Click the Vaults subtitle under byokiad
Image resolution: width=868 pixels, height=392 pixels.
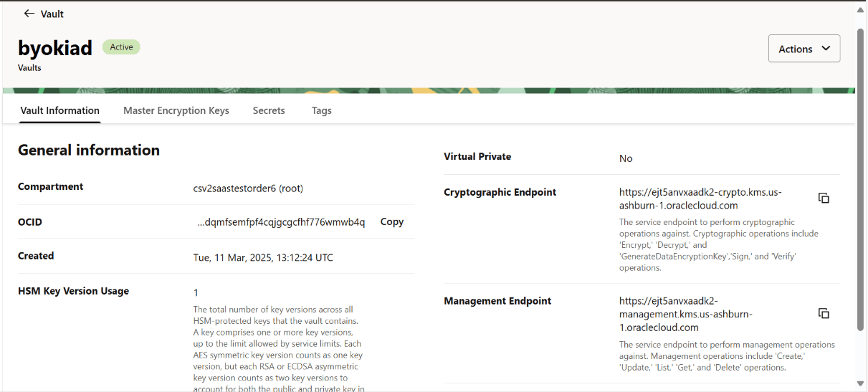(x=29, y=67)
